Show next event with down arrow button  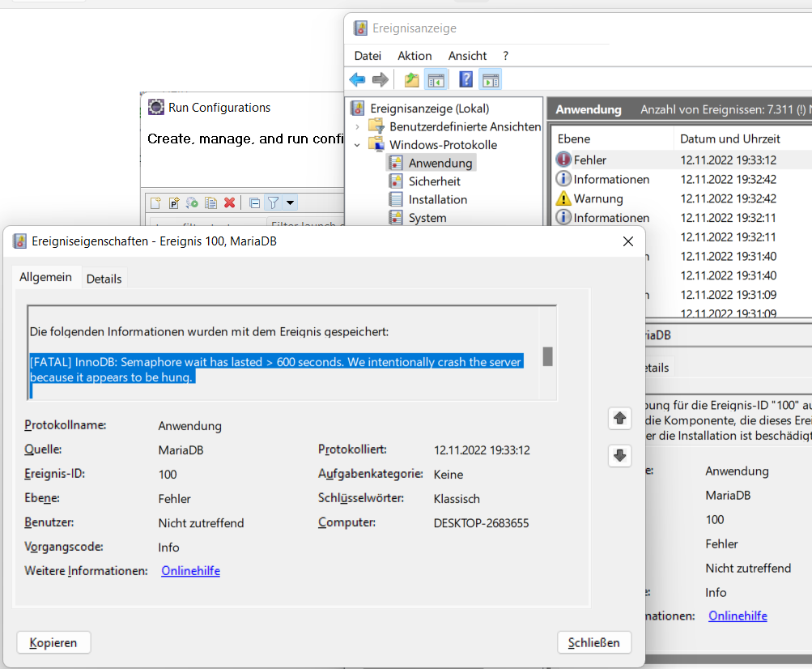pyautogui.click(x=620, y=455)
